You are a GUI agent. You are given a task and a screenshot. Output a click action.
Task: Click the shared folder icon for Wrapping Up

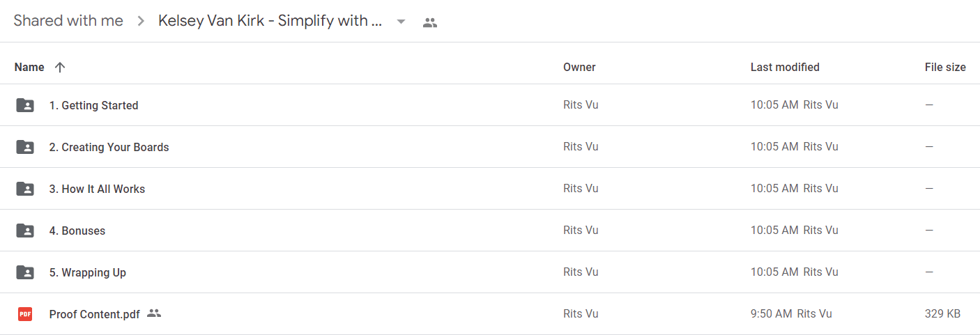coord(25,272)
